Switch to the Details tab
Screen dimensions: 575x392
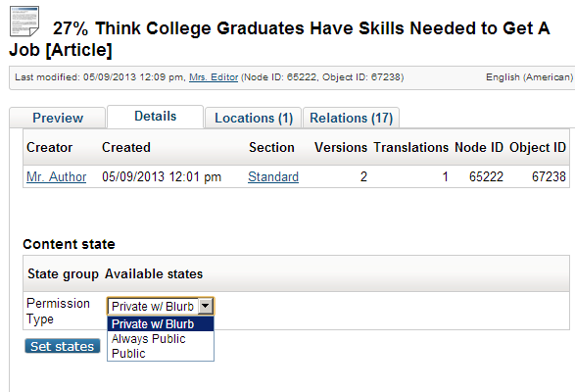[x=155, y=117]
